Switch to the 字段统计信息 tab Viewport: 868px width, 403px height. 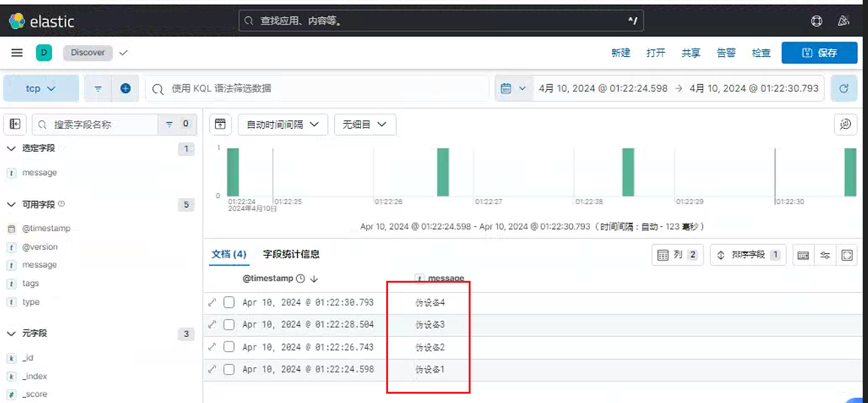(291, 254)
